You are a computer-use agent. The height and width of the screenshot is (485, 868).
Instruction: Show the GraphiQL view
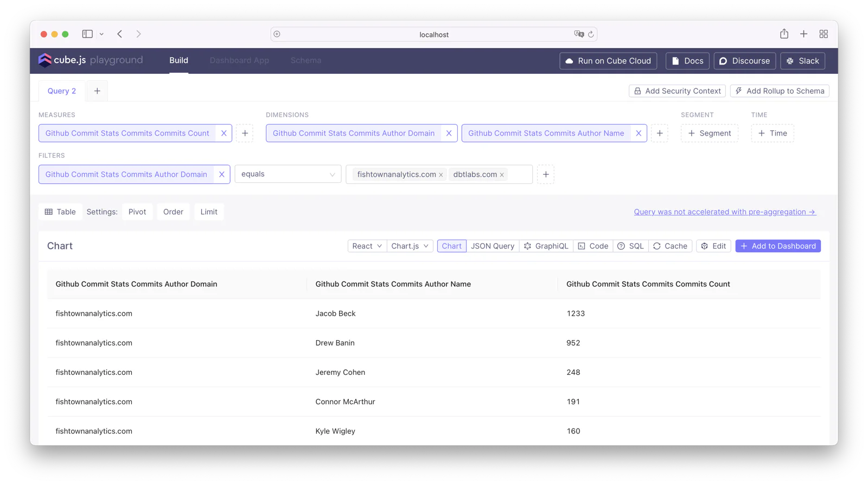(x=546, y=246)
